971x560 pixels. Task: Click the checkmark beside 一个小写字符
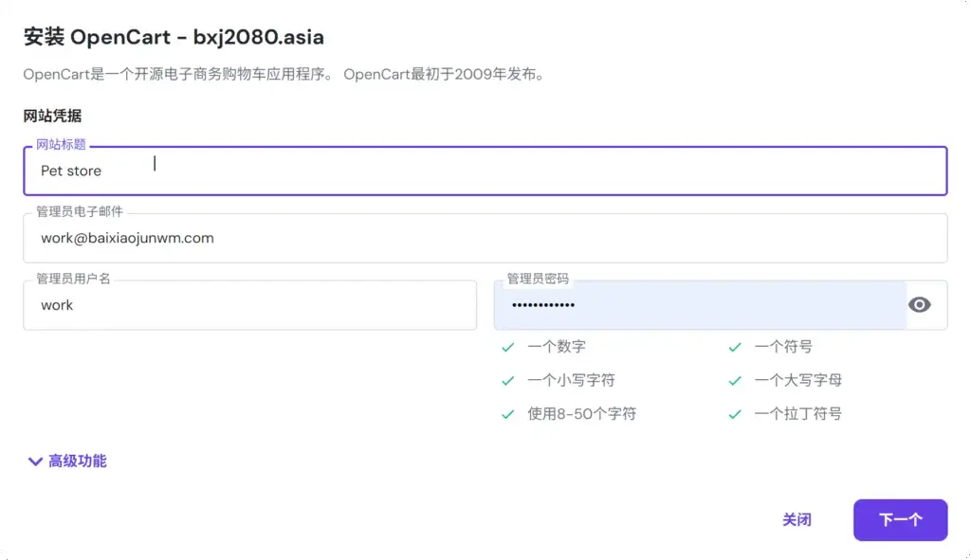[x=508, y=380]
